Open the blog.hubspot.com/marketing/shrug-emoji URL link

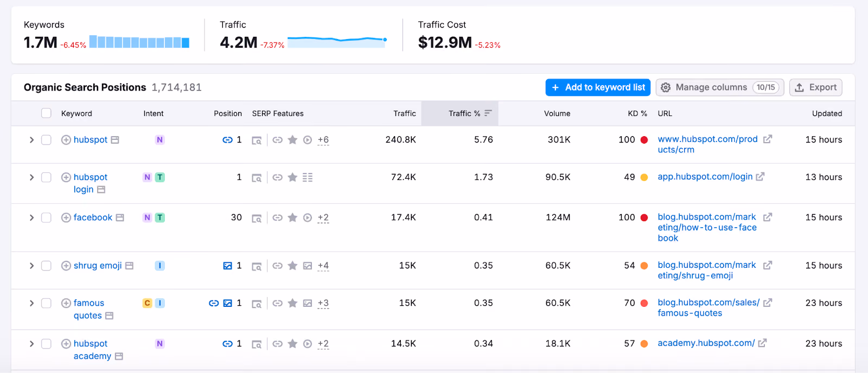tap(706, 270)
